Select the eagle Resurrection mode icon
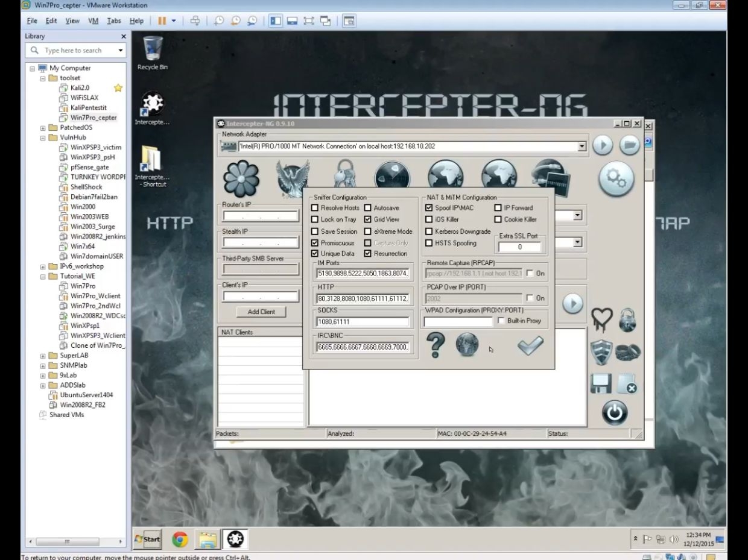748x560 pixels. [x=293, y=179]
